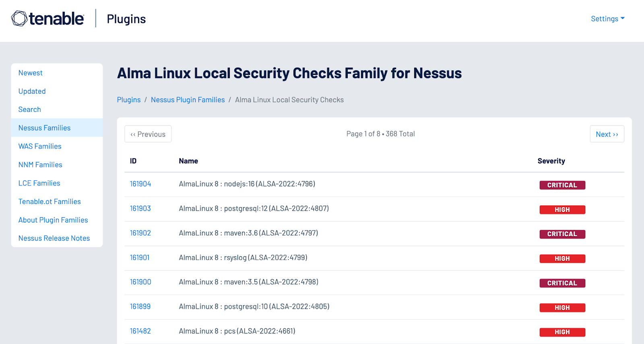
Task: Open the Settings dropdown
Action: pyautogui.click(x=607, y=19)
